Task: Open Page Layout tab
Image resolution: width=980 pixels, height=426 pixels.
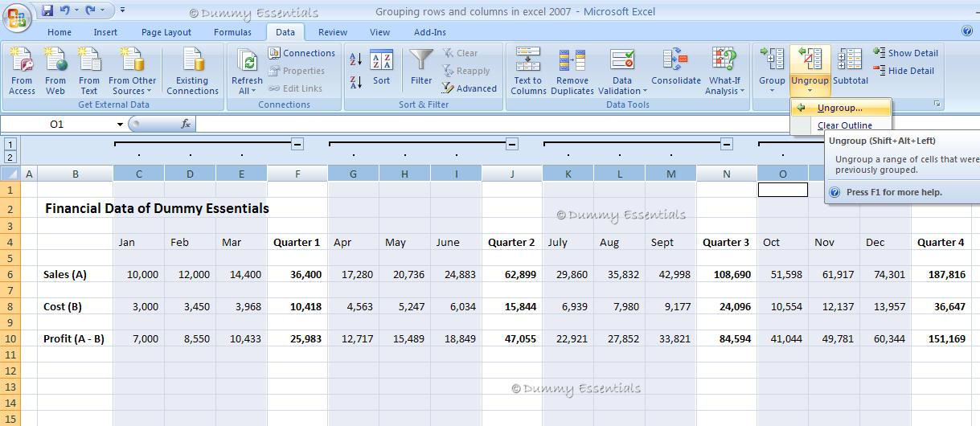Action: pos(166,32)
